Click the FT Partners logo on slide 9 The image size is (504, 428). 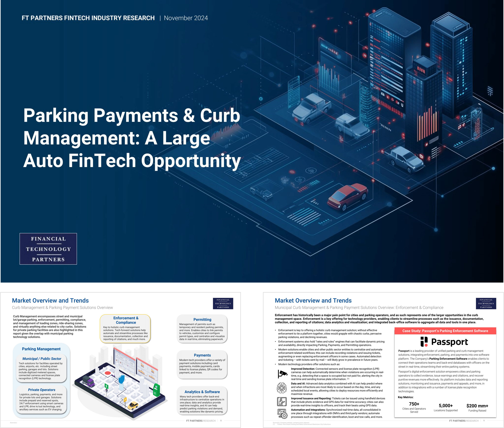click(x=486, y=303)
